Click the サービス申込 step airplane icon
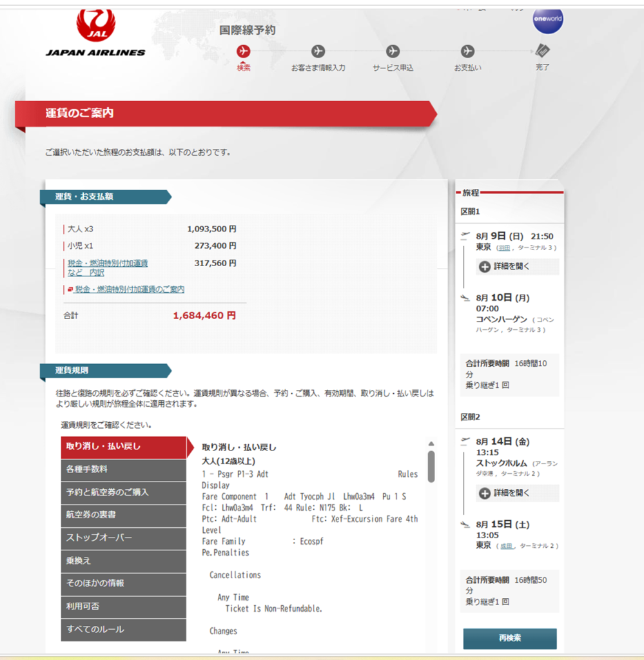This screenshot has width=644, height=660. click(393, 51)
